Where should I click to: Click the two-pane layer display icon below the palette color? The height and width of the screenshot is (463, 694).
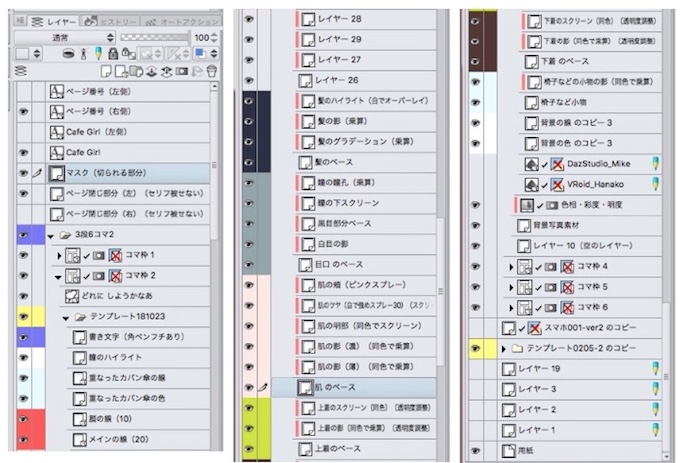pyautogui.click(x=21, y=71)
